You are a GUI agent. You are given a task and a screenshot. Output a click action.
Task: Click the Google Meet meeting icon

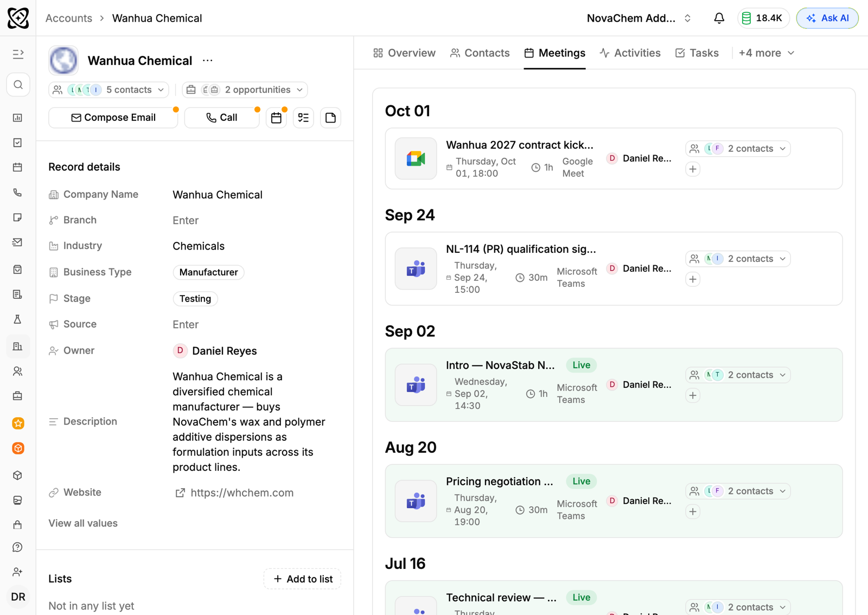pyautogui.click(x=416, y=158)
